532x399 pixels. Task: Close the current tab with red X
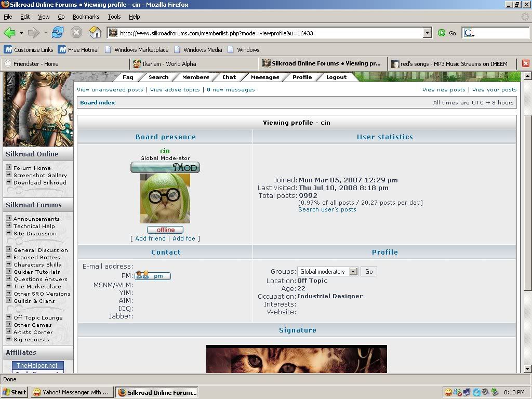pyautogui.click(x=525, y=63)
